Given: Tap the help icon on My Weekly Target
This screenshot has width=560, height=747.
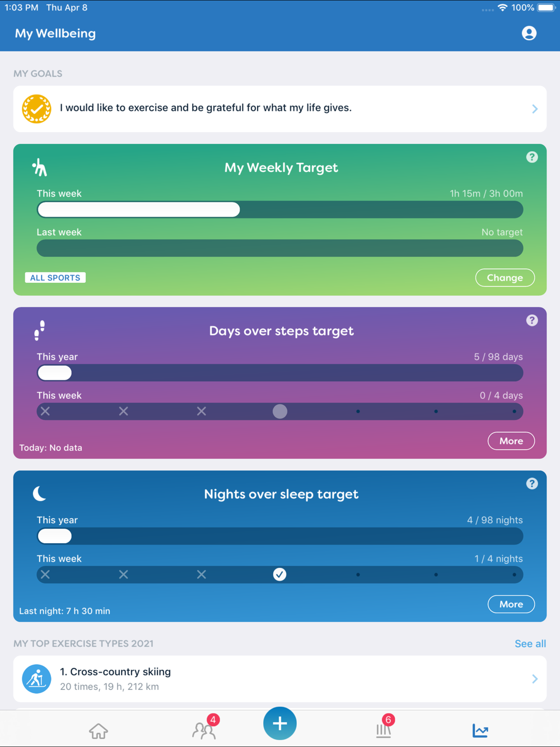Looking at the screenshot, I should tap(532, 157).
